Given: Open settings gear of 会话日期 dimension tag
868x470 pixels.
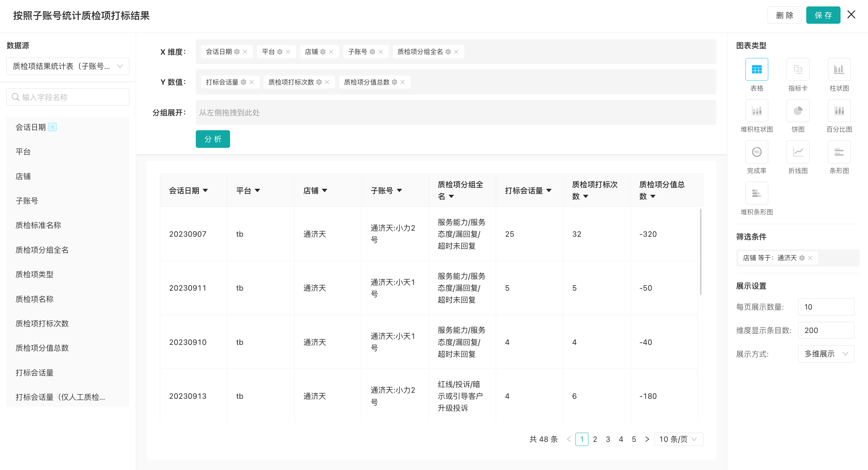Looking at the screenshot, I should pos(237,52).
